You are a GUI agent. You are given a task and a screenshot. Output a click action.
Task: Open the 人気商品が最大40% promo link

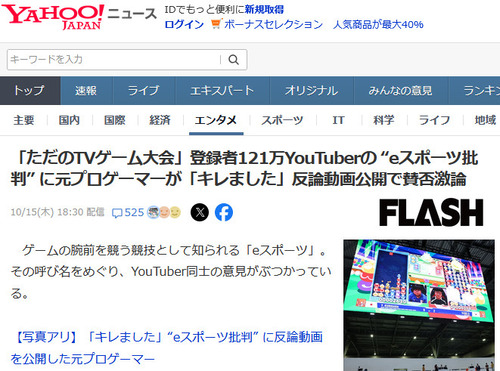(x=378, y=24)
